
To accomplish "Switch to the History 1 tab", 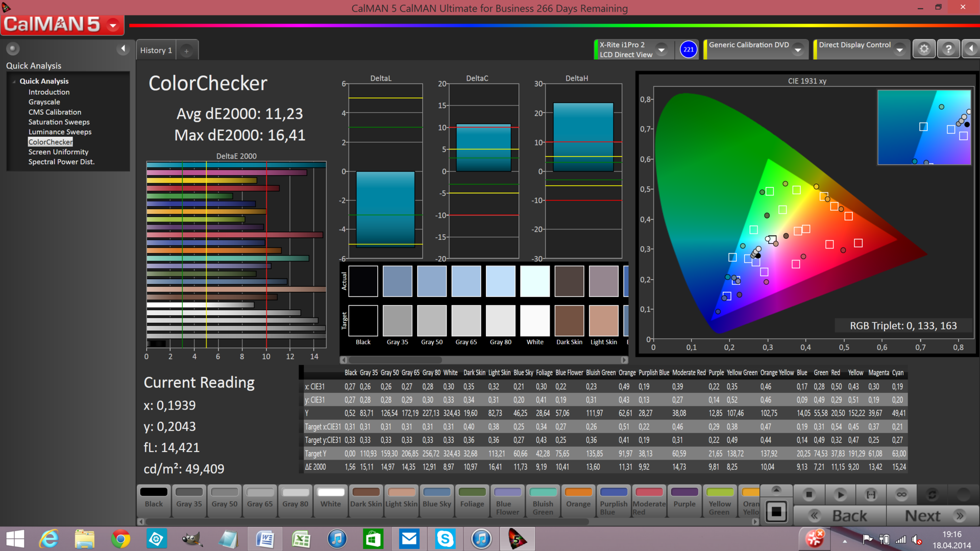I will click(156, 51).
